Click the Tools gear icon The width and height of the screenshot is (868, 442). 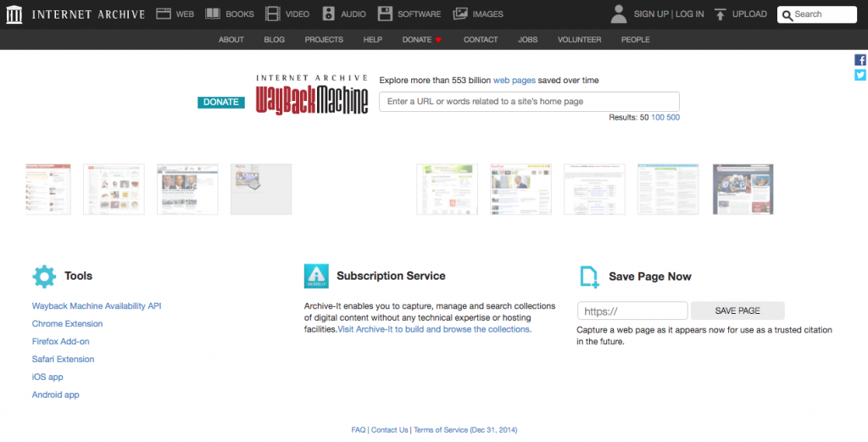click(x=44, y=277)
